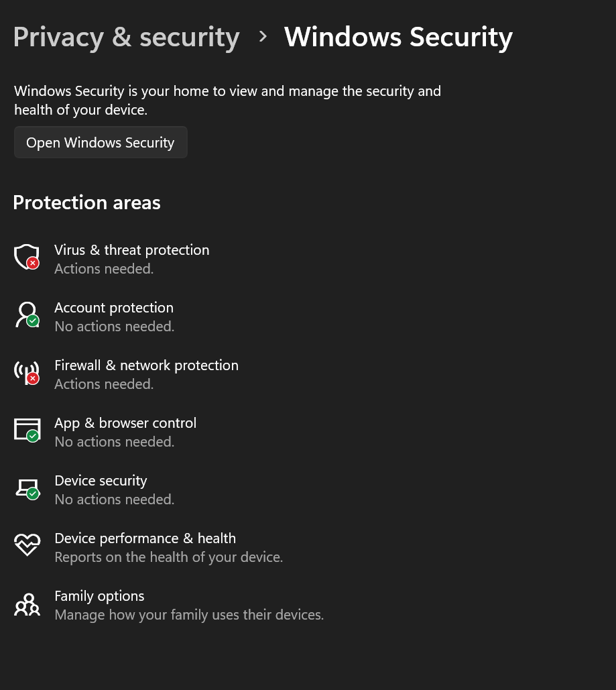Click the breadcrumb chevron arrow separator

tap(263, 36)
